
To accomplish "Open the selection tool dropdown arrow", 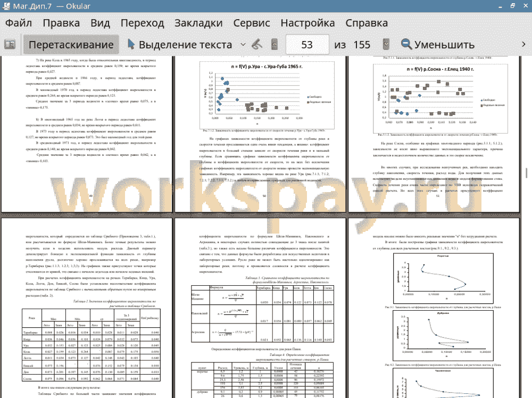I will point(243,45).
